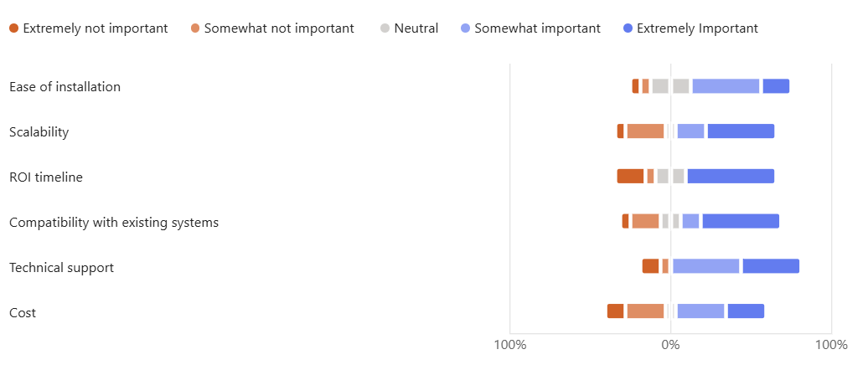Click Extremely Important bar for Technical support
868x370 pixels.
pos(771,267)
